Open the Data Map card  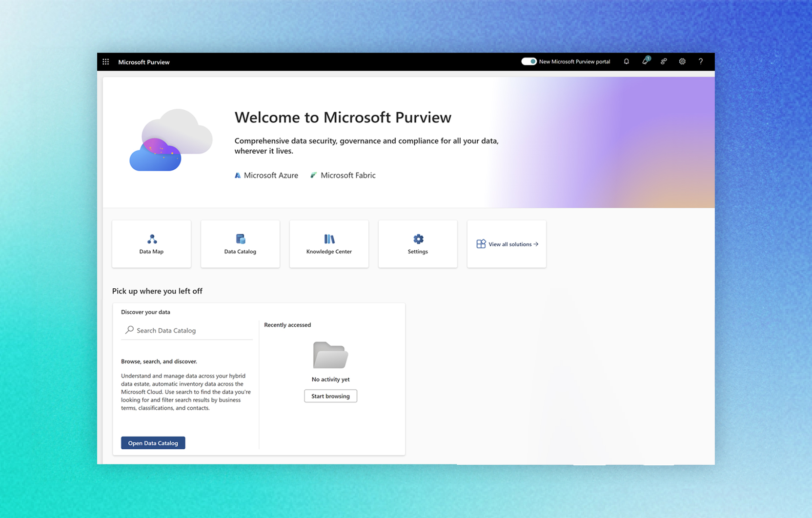pyautogui.click(x=151, y=244)
